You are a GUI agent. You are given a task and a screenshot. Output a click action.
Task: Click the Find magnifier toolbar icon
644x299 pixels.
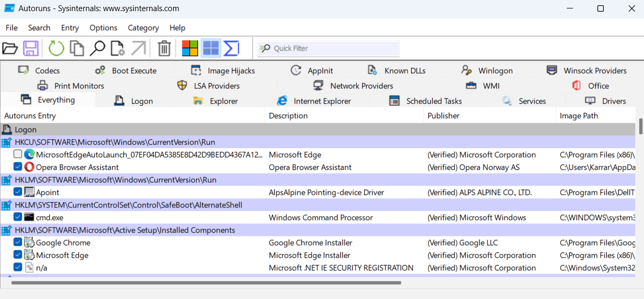97,49
